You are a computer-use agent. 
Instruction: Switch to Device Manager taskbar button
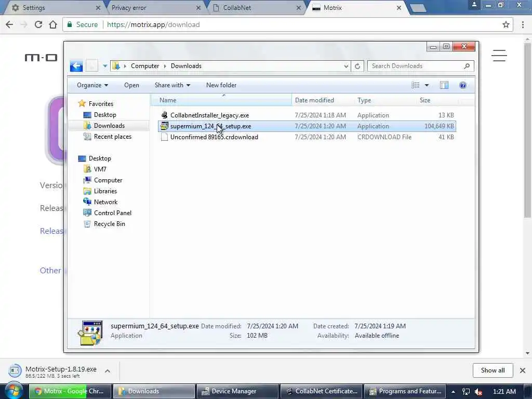pyautogui.click(x=238, y=391)
